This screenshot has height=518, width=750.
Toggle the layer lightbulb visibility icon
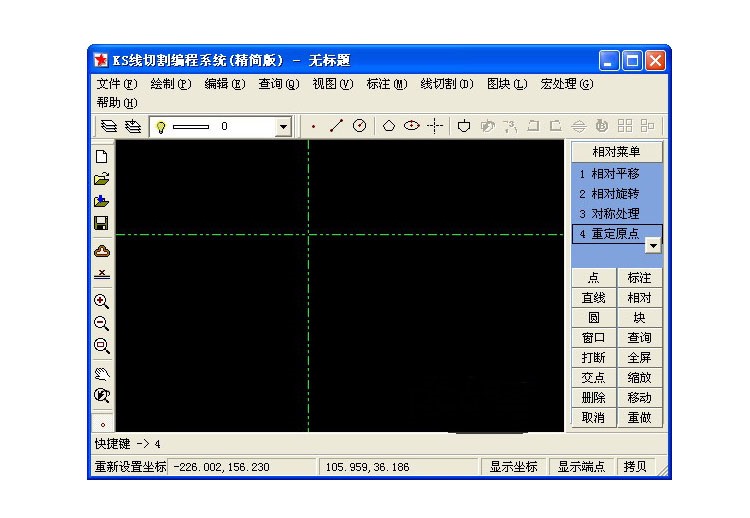(160, 126)
